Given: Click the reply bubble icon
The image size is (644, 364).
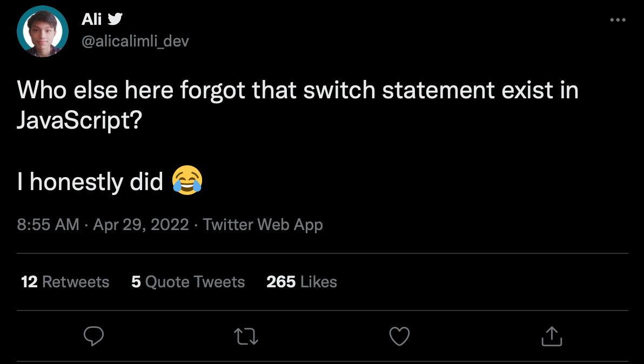Looking at the screenshot, I should (x=94, y=336).
